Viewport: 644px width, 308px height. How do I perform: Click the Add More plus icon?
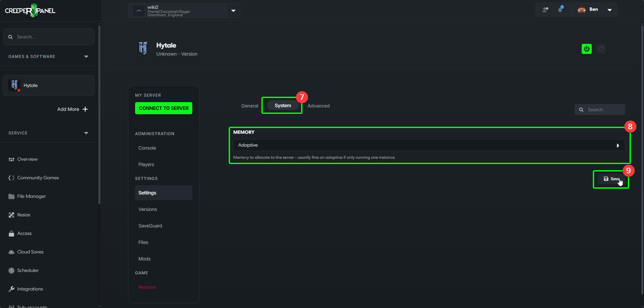point(85,109)
